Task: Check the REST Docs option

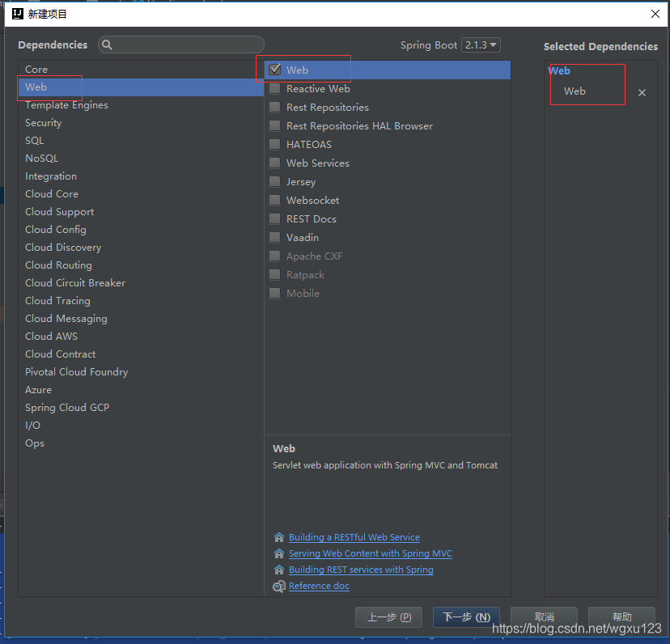Action: tap(275, 218)
